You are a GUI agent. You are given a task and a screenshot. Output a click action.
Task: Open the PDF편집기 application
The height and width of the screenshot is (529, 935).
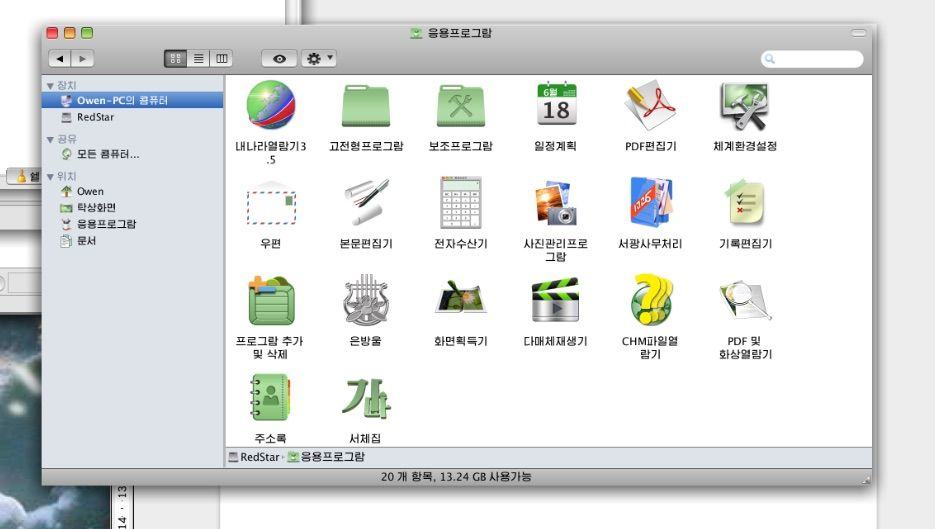click(650, 105)
